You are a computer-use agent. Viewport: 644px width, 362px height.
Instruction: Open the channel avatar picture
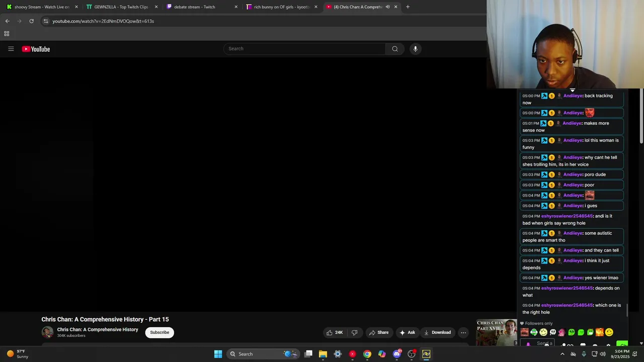(47, 332)
